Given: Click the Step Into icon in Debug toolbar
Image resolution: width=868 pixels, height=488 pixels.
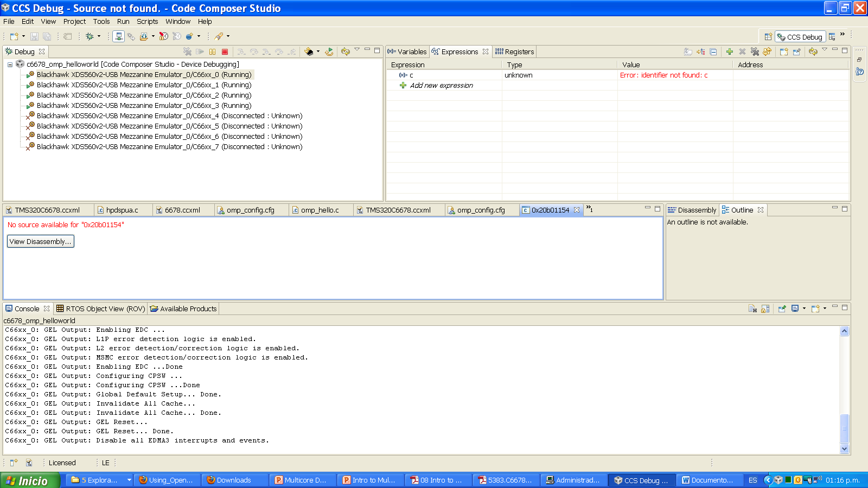Looking at the screenshot, I should 241,52.
